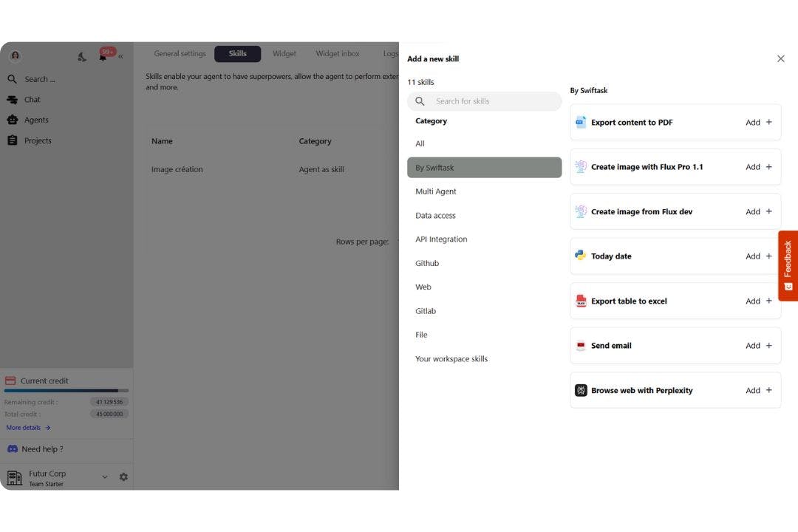Click the rocket icon in sidebar header
798x532 pixels.
coord(82,56)
